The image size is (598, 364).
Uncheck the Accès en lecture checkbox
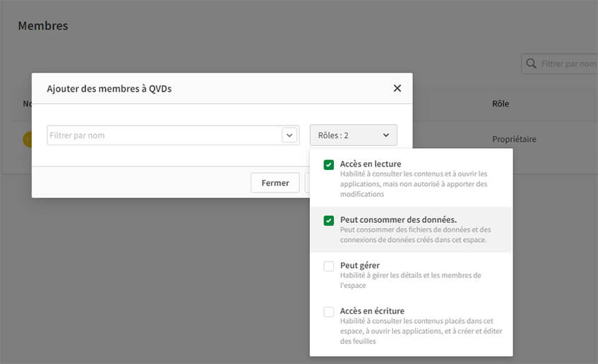[329, 164]
